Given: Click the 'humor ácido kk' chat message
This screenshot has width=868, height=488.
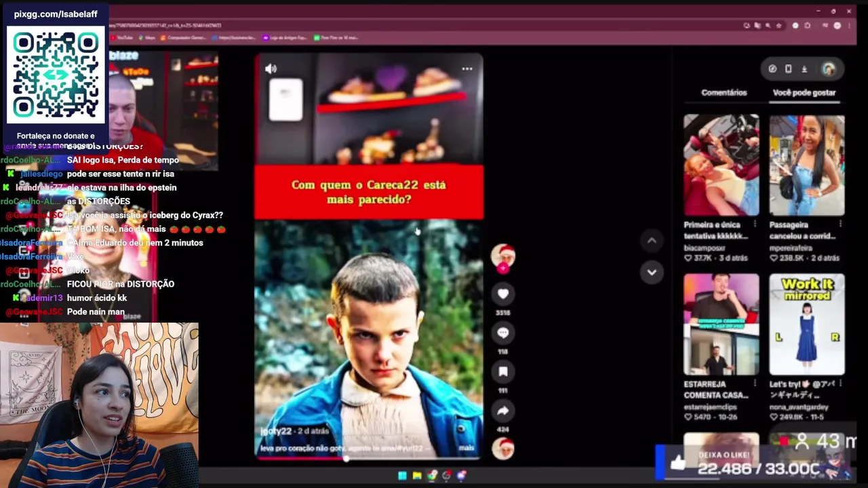Looking at the screenshot, I should point(97,298).
